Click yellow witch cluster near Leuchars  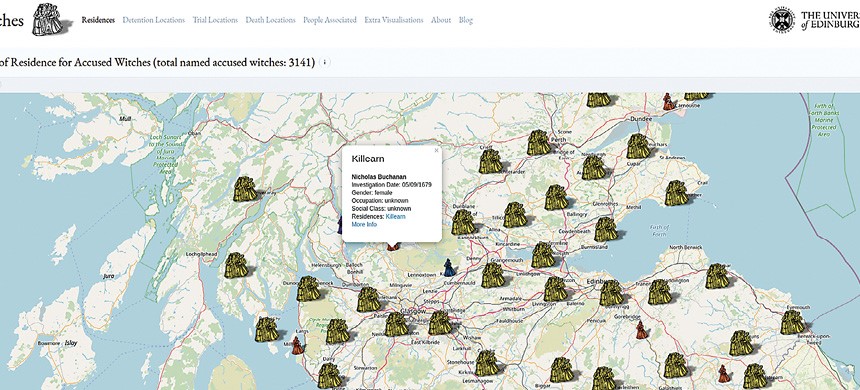pos(638,146)
